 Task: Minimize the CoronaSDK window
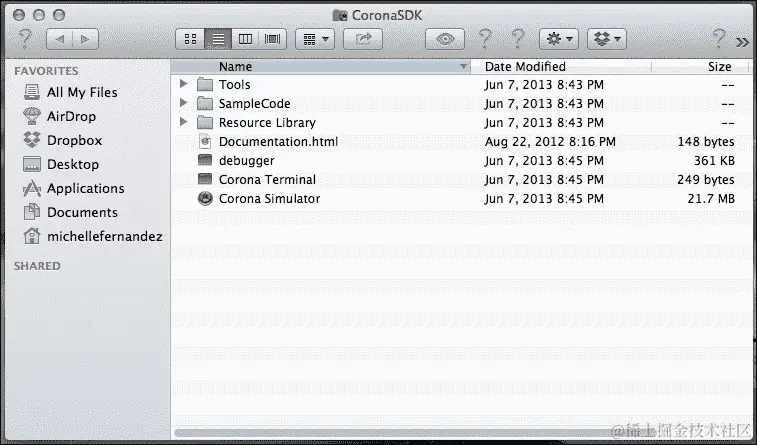click(x=39, y=15)
